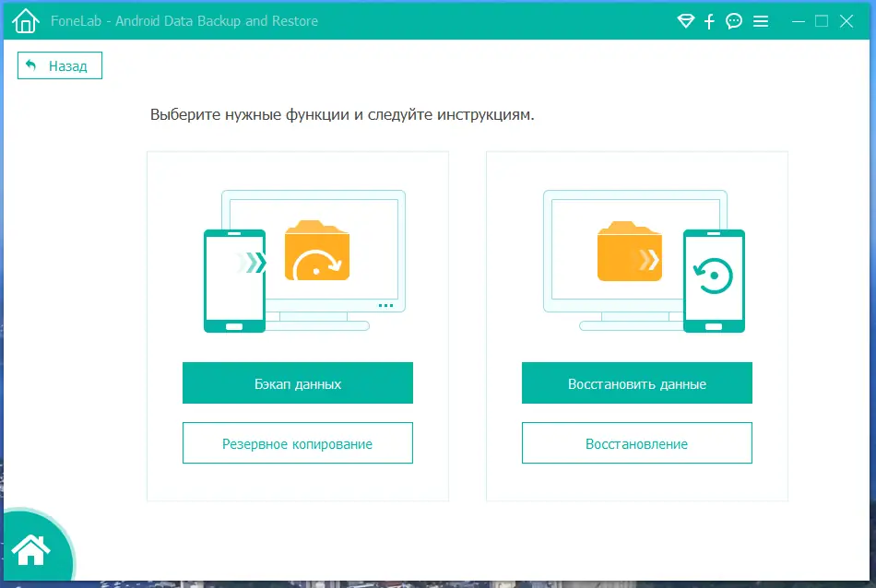Open feedback using the speech bubble icon

733,20
